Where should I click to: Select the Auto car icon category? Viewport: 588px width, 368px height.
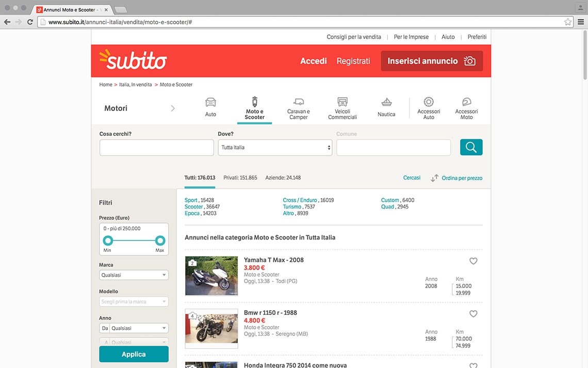pyautogui.click(x=210, y=102)
